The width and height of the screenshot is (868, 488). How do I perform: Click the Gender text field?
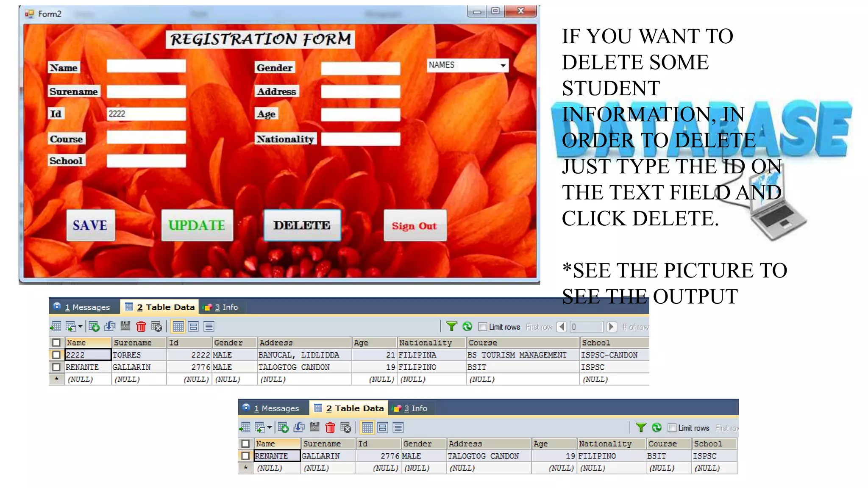coord(361,69)
